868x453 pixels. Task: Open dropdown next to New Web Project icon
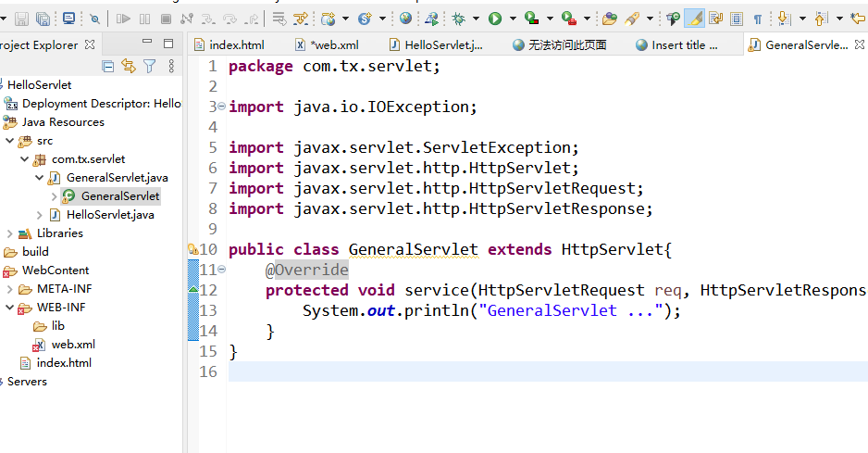(345, 19)
